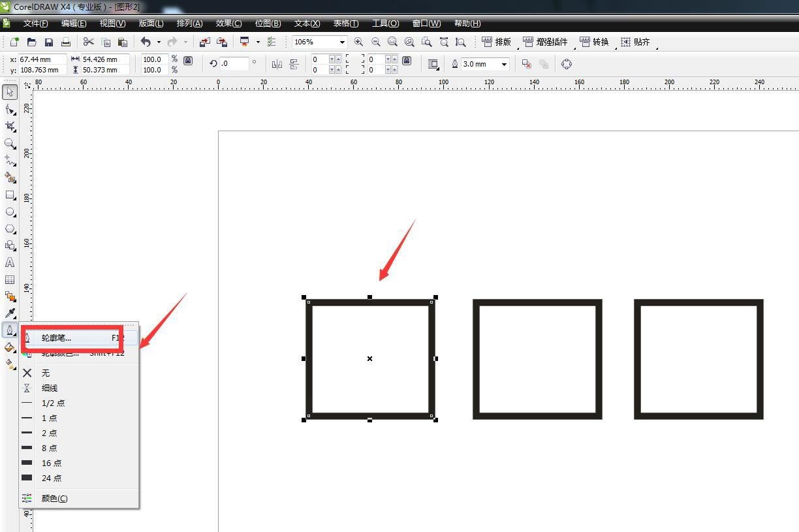Open the undo history dropdown arrow
Viewport: 799px width, 532px height.
[159, 42]
